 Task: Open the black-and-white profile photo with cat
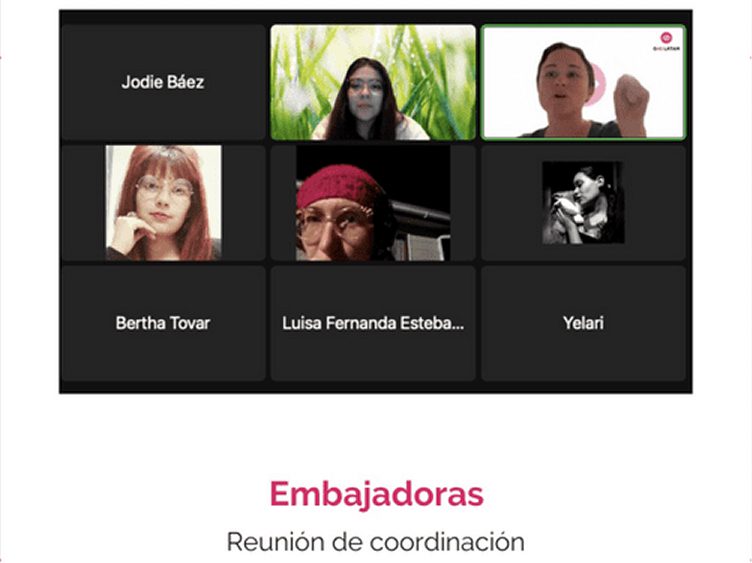click(583, 203)
